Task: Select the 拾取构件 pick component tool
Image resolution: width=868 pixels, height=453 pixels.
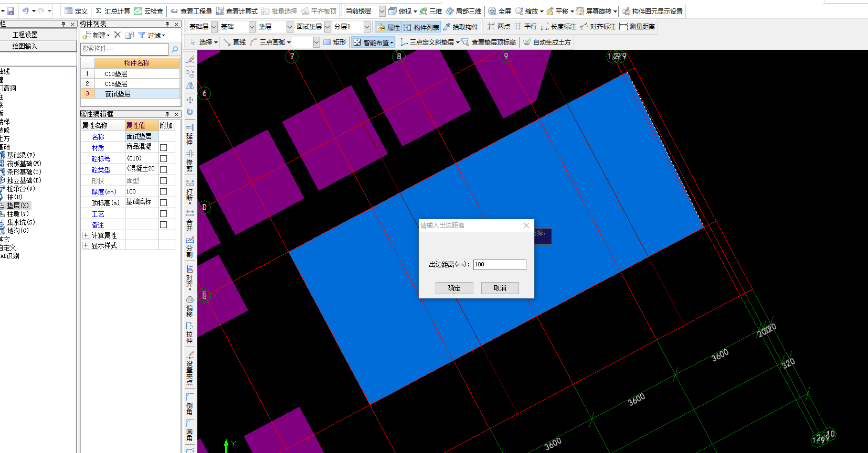Action: point(460,27)
